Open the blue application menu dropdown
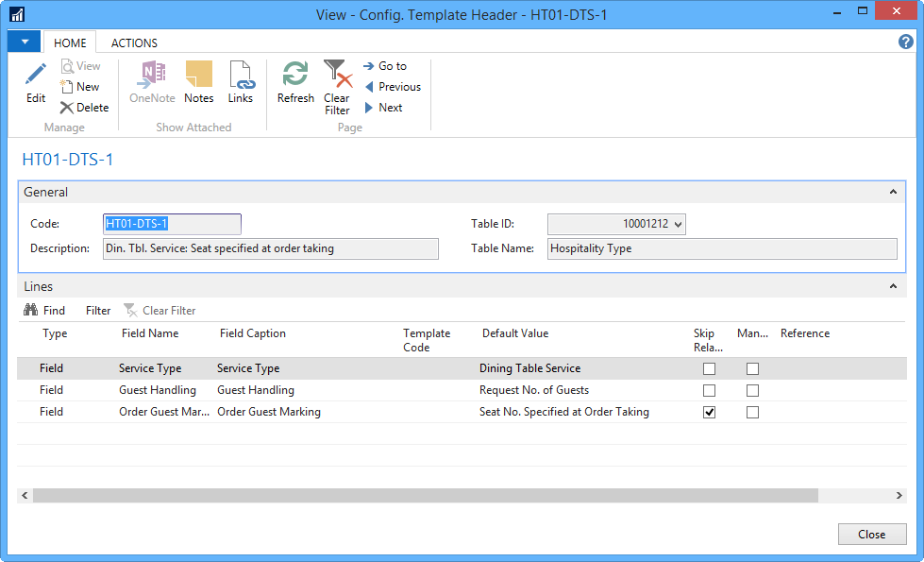Viewport: 924px width, 562px height. (x=24, y=42)
